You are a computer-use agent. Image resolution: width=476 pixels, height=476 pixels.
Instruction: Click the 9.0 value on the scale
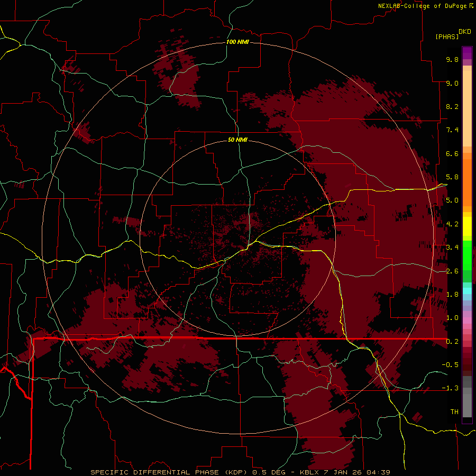point(452,83)
